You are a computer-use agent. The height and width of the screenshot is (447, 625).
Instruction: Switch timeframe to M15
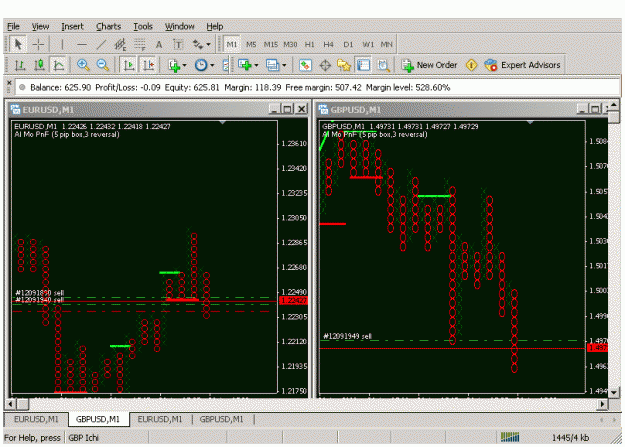tap(271, 44)
